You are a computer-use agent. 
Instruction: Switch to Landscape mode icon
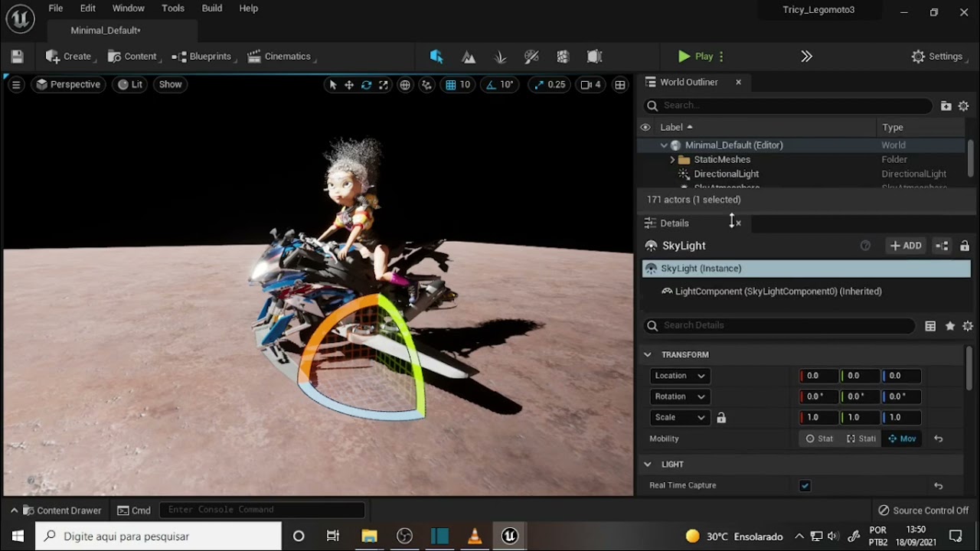[x=469, y=57]
